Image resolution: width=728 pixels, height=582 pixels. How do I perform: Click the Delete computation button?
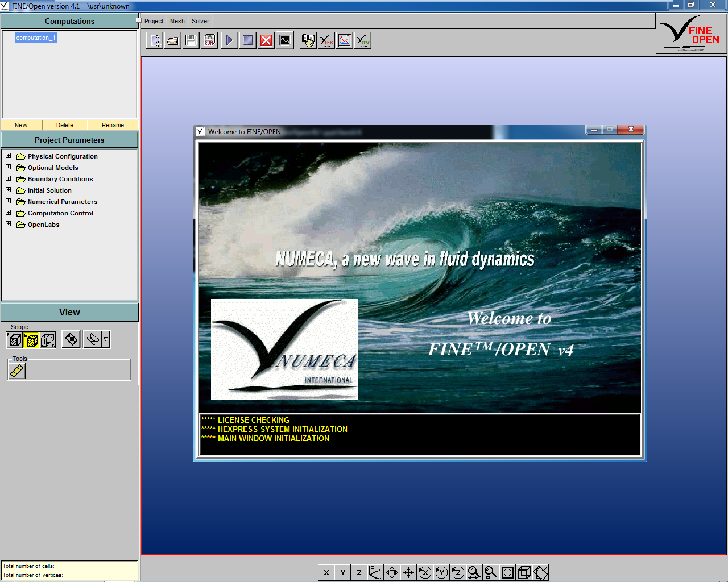pos(65,125)
